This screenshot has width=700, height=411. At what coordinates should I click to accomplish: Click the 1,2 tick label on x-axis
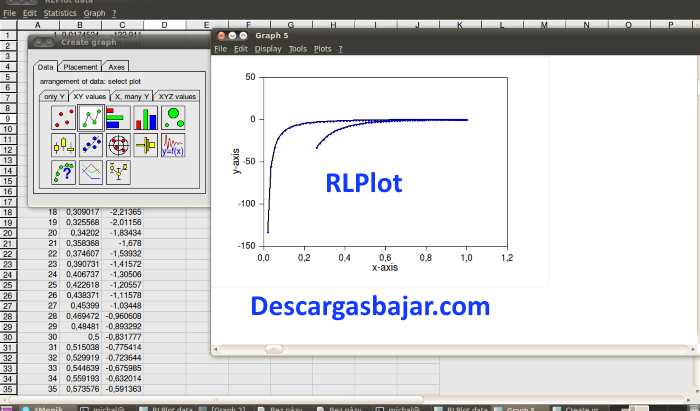coord(507,257)
